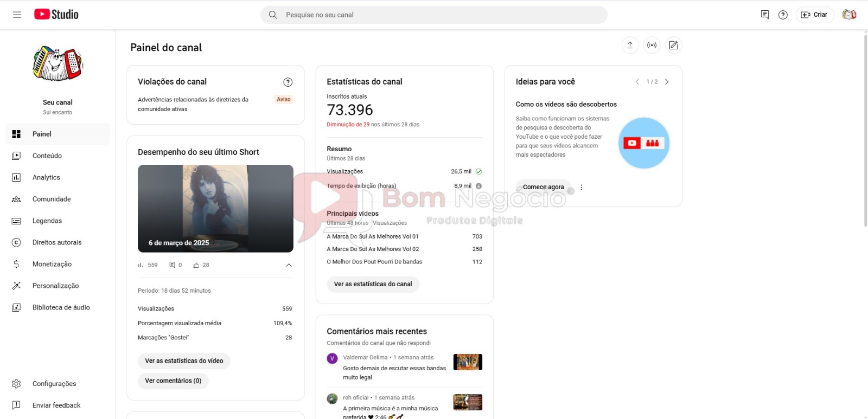
Task: Click reh oficial's commenter avatar
Action: click(x=332, y=398)
